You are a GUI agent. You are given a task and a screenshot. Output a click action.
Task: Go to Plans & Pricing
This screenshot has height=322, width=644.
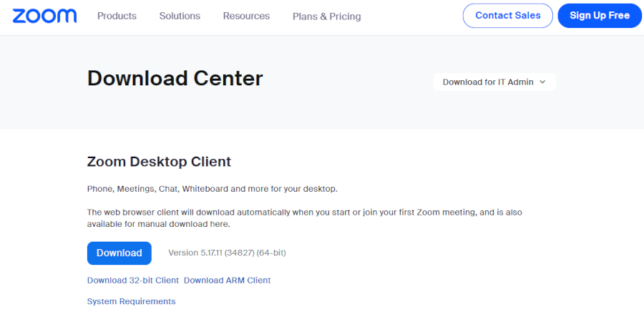(326, 16)
